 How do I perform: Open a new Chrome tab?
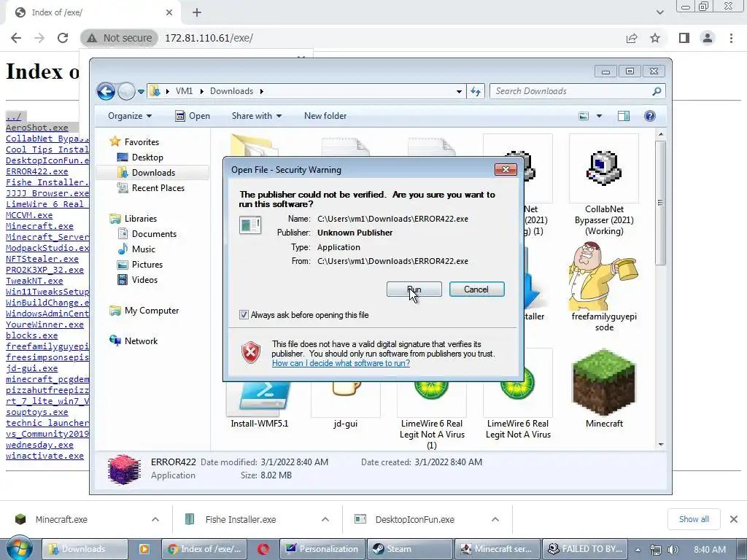197,12
